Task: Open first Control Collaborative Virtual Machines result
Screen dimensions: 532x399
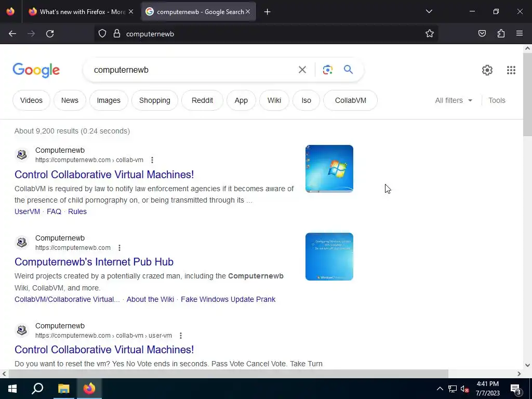Action: tap(104, 175)
